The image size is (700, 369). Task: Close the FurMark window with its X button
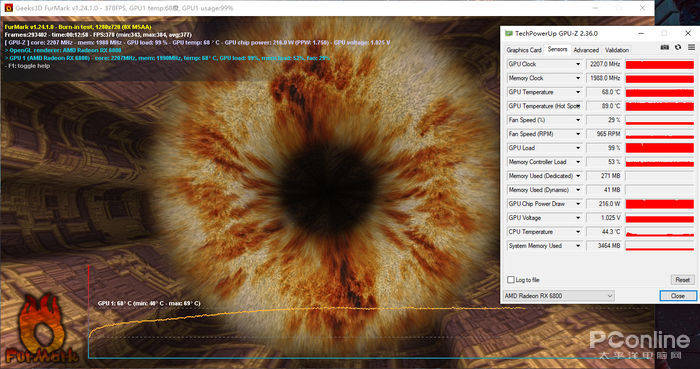642,8
